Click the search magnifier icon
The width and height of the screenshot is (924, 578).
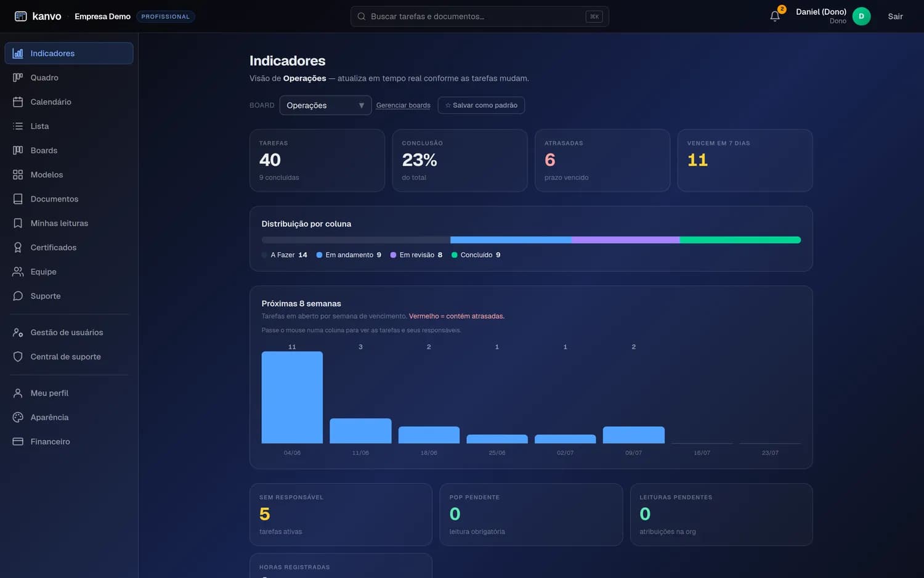362,17
